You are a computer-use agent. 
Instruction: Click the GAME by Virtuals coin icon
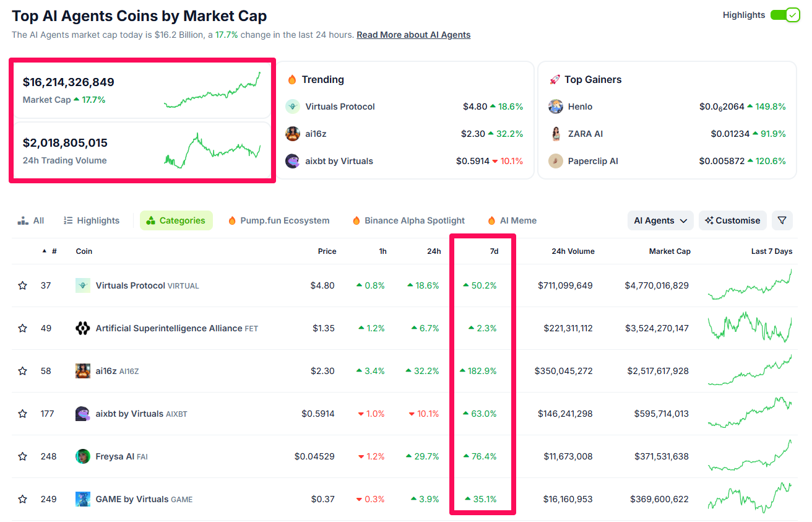[83, 499]
